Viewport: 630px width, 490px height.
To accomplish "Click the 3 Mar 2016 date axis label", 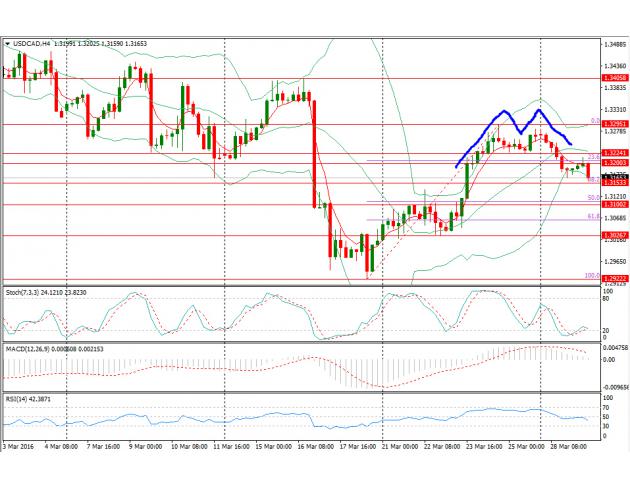I will (19, 450).
